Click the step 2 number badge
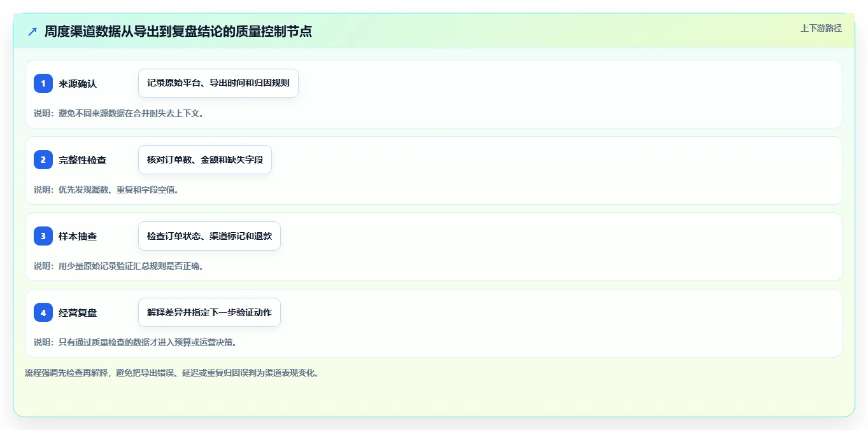Screen dimensions: 868x430 click(x=43, y=160)
